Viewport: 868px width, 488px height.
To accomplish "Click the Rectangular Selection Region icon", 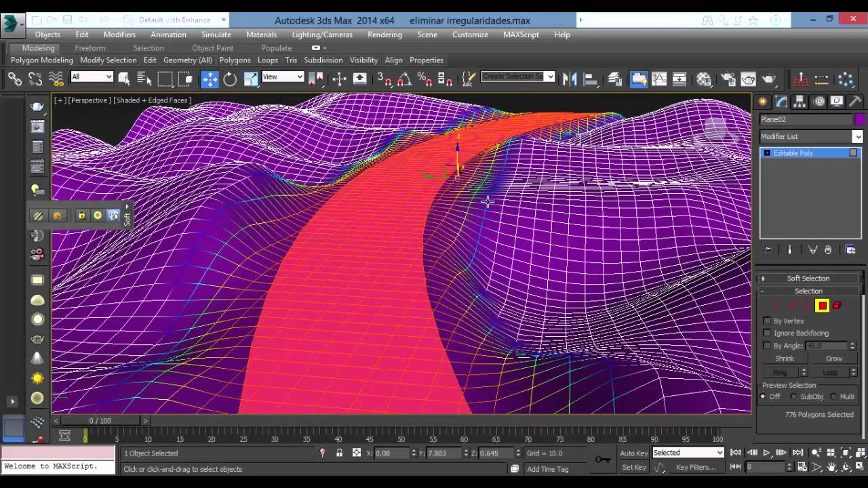I will (165, 79).
